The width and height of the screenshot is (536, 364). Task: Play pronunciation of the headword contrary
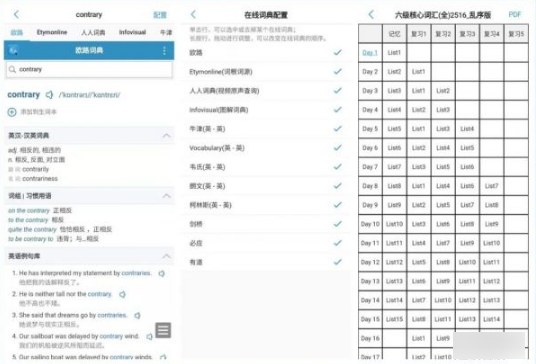click(x=50, y=95)
